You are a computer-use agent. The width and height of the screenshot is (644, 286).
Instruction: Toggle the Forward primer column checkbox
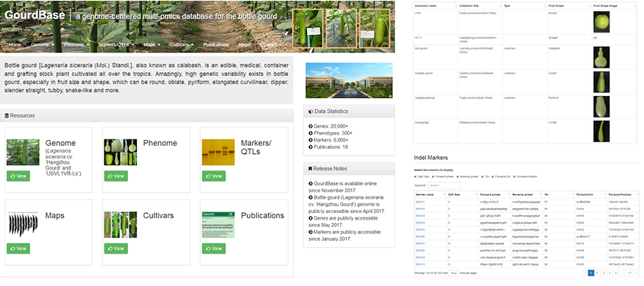click(434, 176)
